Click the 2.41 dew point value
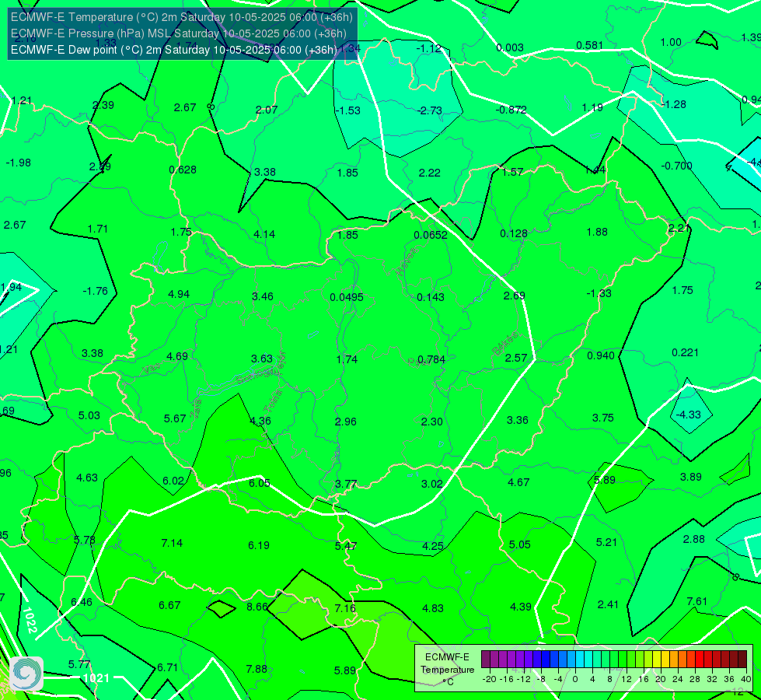This screenshot has width=761, height=700. click(608, 605)
